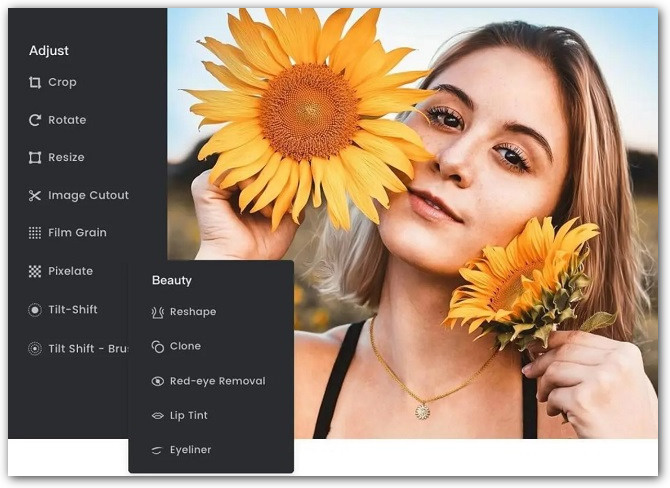
Task: Click the Beauty panel heading
Action: tap(171, 281)
